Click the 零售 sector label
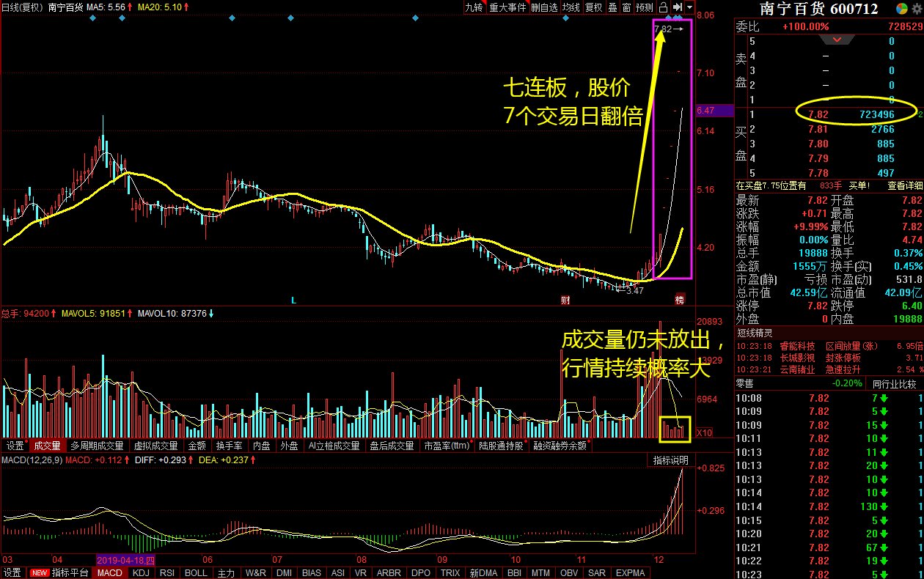This screenshot has width=924, height=579. [745, 383]
